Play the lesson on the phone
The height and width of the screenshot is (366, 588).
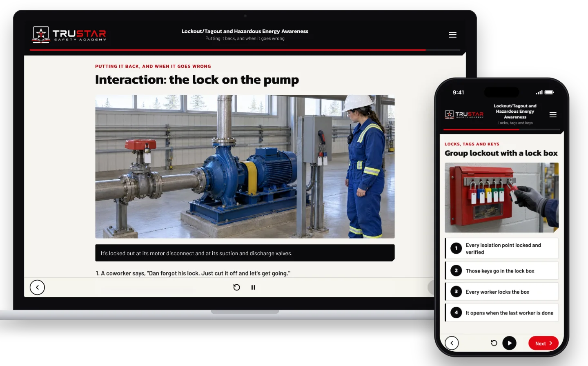509,343
